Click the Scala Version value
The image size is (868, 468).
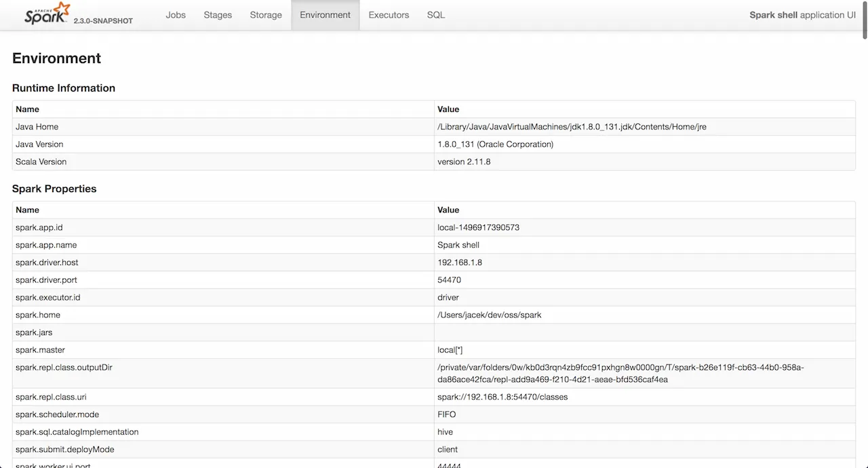tap(464, 162)
